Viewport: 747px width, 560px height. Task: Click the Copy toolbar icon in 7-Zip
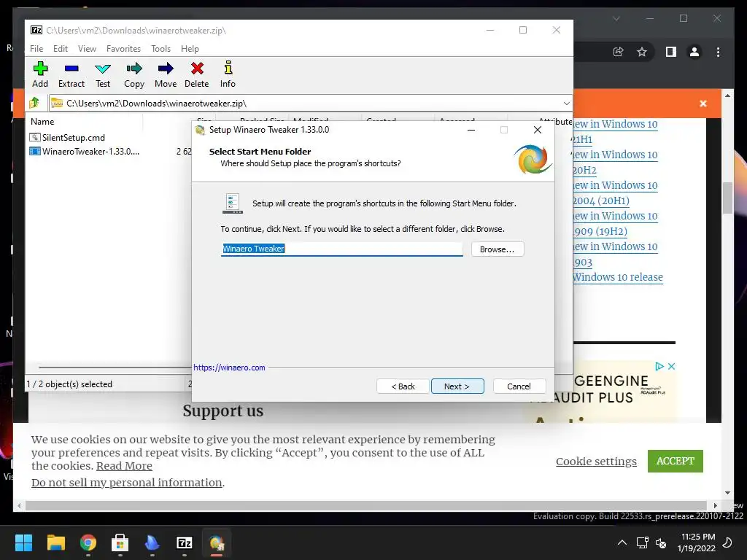click(134, 74)
